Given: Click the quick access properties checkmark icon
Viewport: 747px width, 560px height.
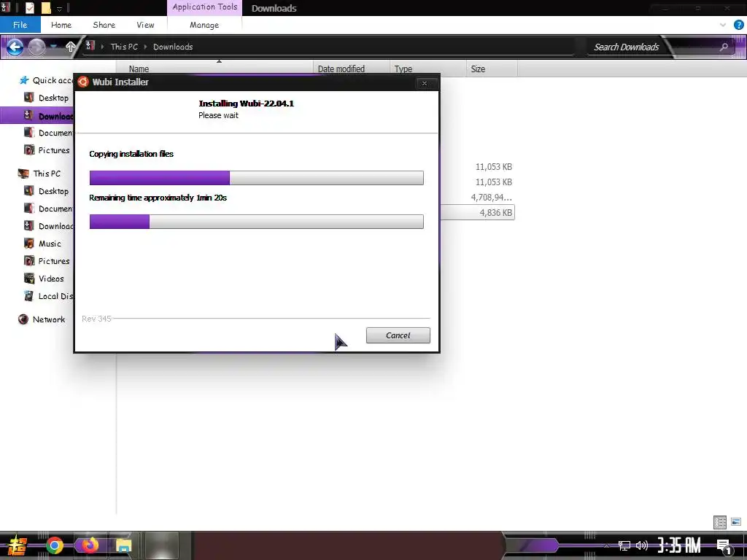Looking at the screenshot, I should click(x=30, y=7).
